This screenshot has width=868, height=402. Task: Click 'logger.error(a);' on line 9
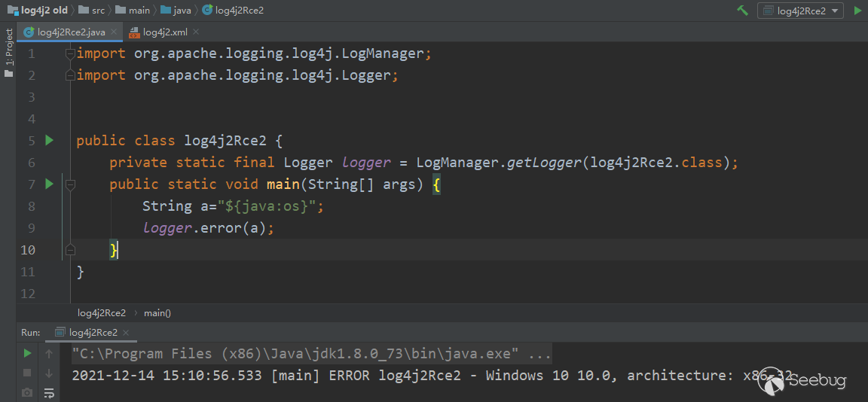(208, 228)
